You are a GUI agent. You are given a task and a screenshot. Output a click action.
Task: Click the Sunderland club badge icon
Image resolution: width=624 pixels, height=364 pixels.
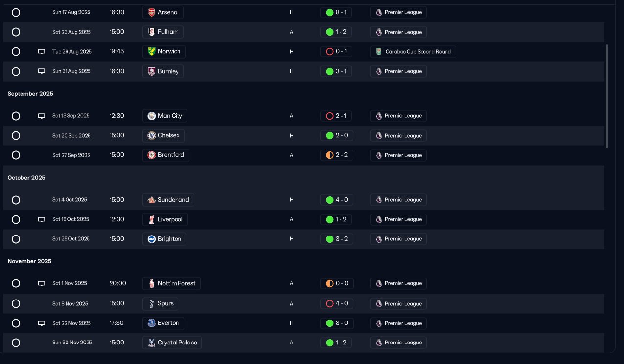[152, 200]
